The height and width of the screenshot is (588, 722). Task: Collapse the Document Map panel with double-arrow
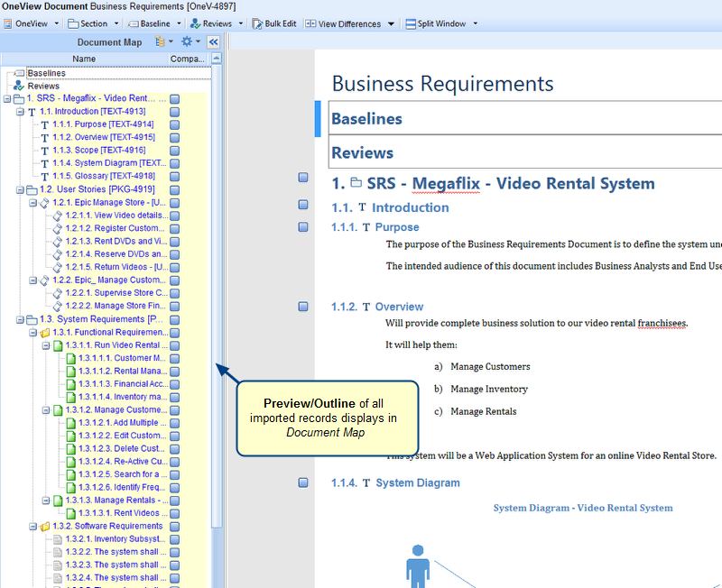[x=214, y=41]
